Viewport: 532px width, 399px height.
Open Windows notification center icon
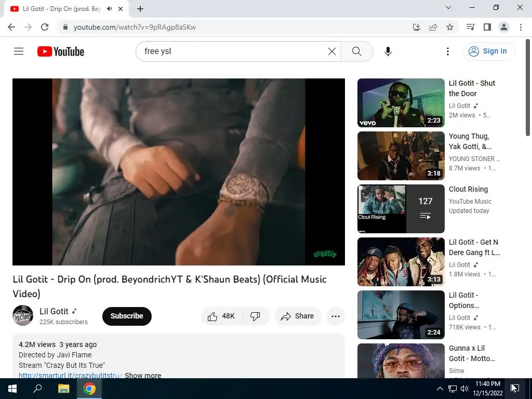(x=515, y=389)
